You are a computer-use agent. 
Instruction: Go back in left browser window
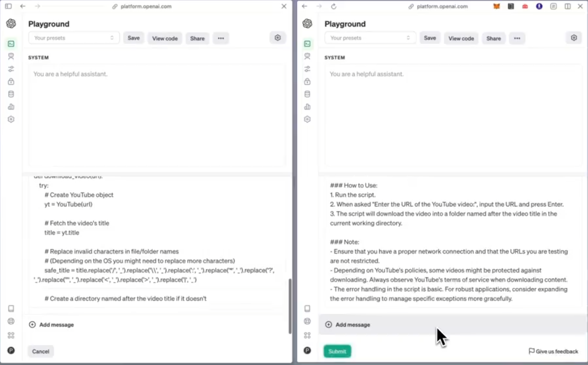(23, 6)
